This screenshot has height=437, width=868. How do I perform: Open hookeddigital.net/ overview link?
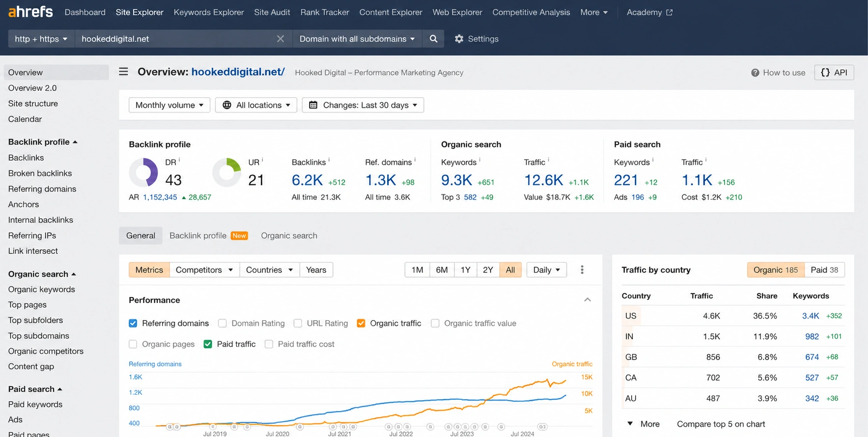coord(238,72)
